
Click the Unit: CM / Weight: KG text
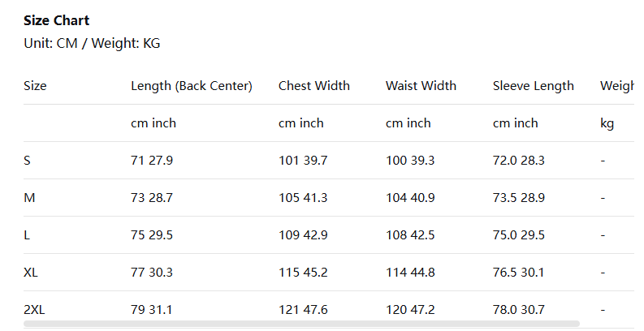click(92, 43)
